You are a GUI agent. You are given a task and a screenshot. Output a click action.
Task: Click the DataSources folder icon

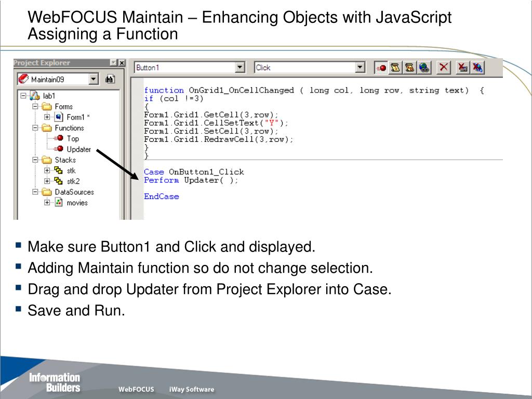pyautogui.click(x=46, y=192)
